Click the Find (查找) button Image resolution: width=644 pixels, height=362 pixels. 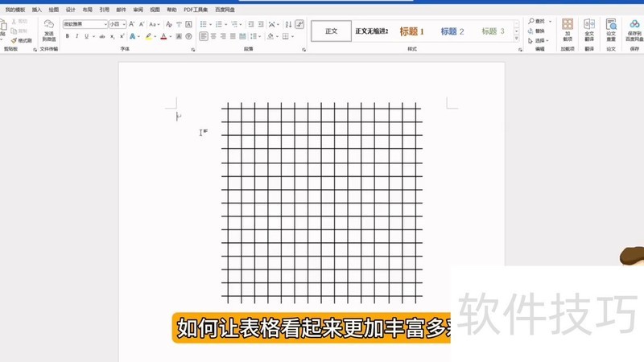pyautogui.click(x=537, y=21)
